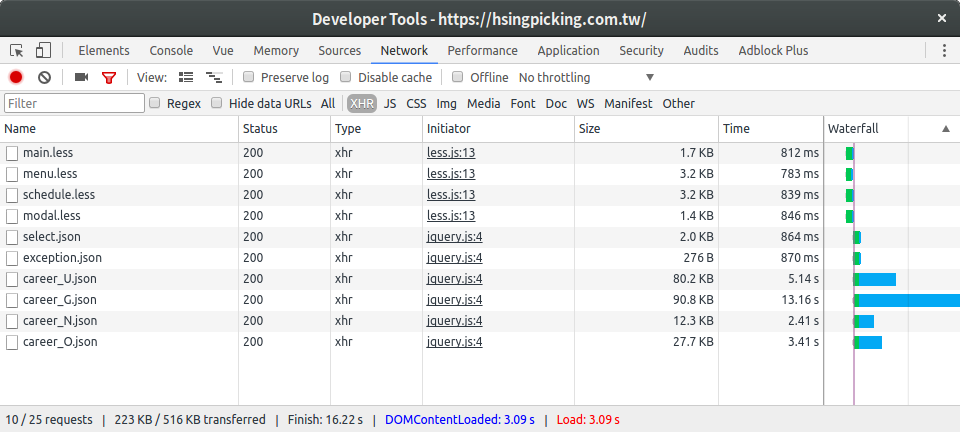Open less.js:13 initiator link for modal.less
The width and height of the screenshot is (960, 432).
[x=451, y=216]
